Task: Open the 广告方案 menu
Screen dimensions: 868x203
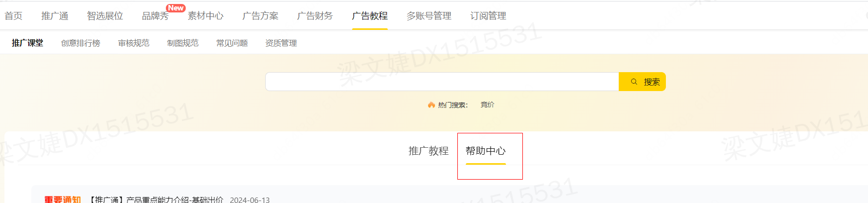Action: coord(260,16)
